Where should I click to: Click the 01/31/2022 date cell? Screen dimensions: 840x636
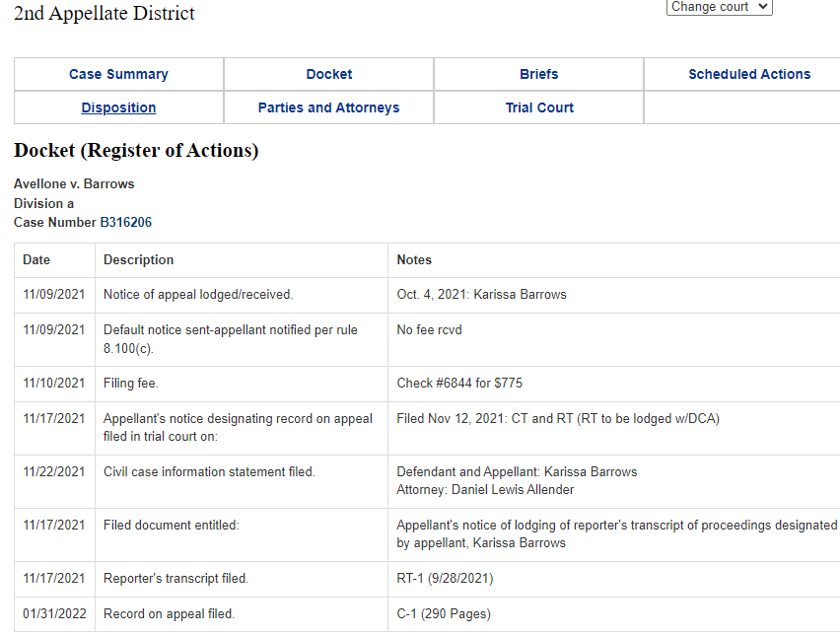click(54, 614)
